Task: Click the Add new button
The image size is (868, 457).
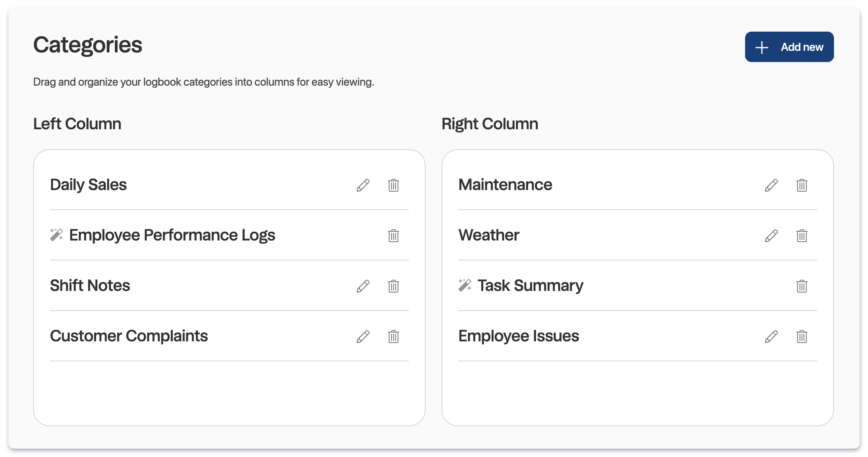Action: tap(789, 47)
